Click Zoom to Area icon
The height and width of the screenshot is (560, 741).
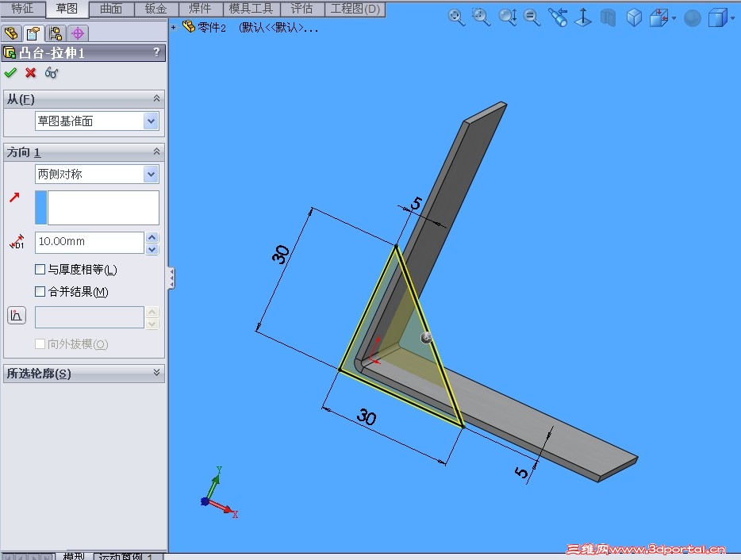pos(482,17)
